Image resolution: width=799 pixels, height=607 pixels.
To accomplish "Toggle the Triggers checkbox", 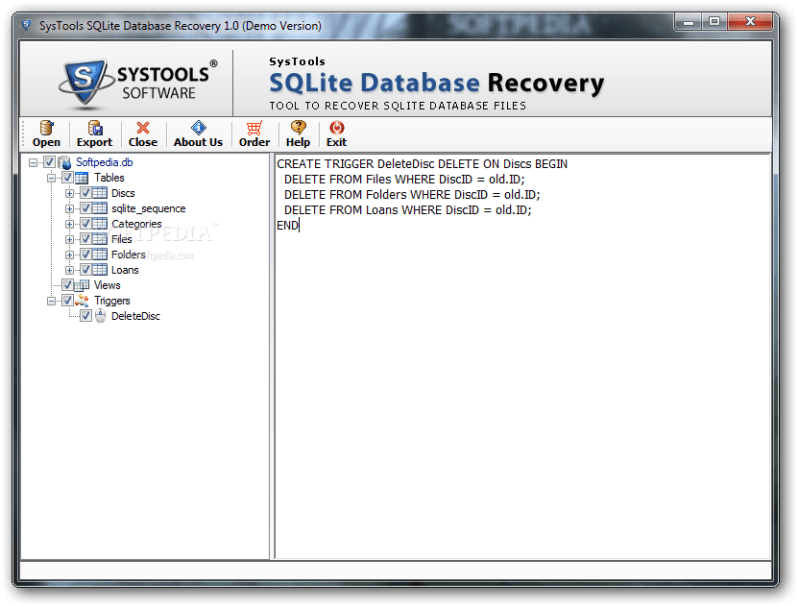I will click(67, 300).
